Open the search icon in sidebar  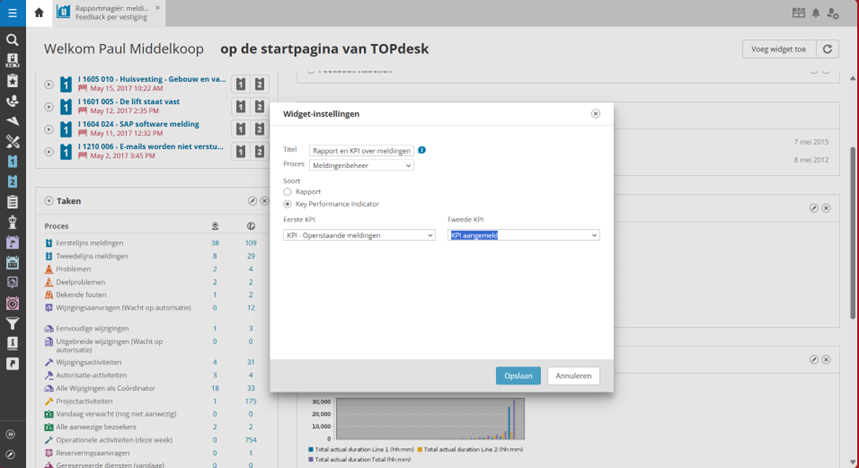pos(12,40)
